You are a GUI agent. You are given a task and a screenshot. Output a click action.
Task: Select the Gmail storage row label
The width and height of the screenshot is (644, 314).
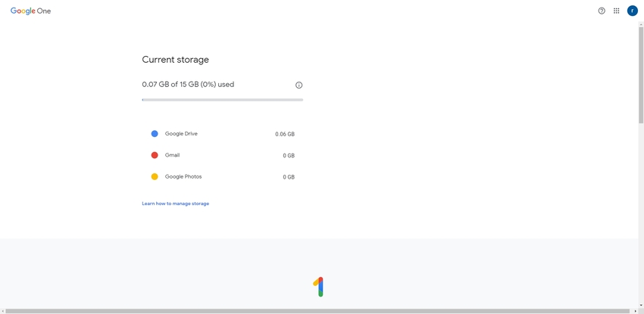[173, 155]
